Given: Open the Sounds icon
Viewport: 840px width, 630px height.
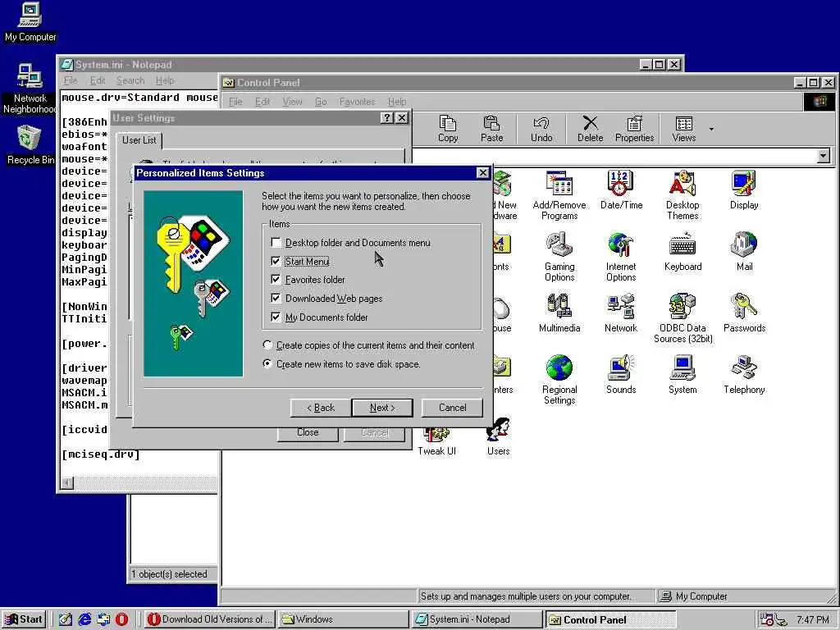Looking at the screenshot, I should click(621, 375).
